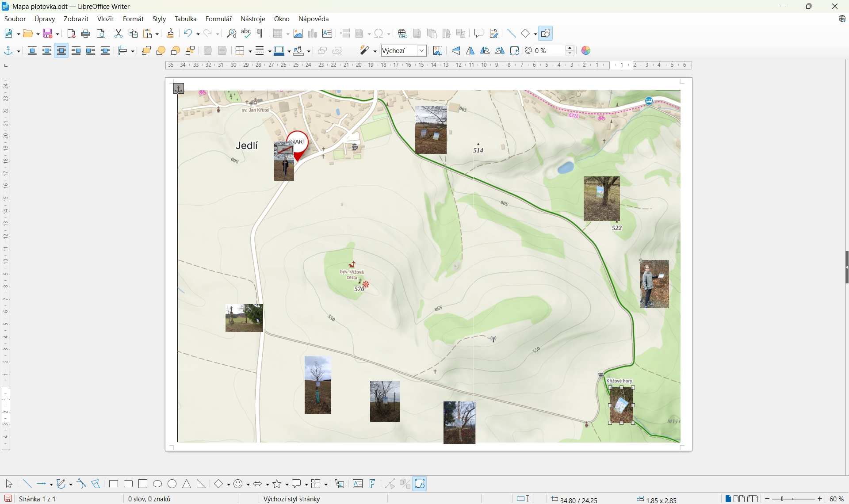Viewport: 849px width, 504px height.
Task: Select the Flip horizontally icon
Action: pyautogui.click(x=470, y=50)
